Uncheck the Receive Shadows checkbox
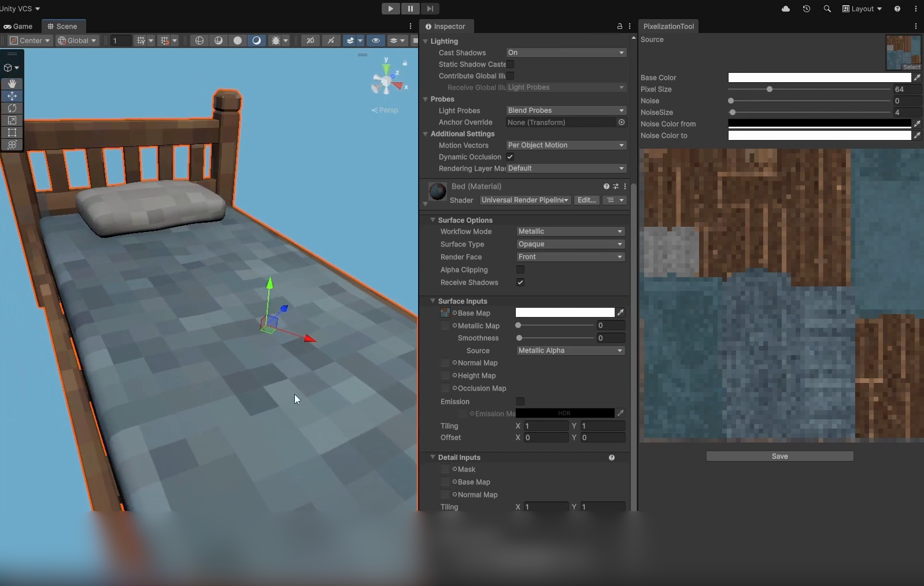Image resolution: width=924 pixels, height=586 pixels. (520, 282)
